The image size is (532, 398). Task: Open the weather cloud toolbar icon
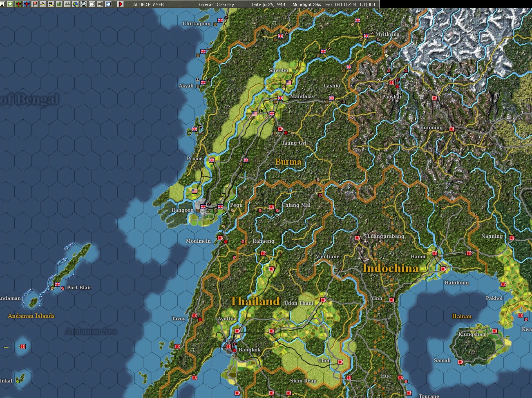(x=108, y=4)
